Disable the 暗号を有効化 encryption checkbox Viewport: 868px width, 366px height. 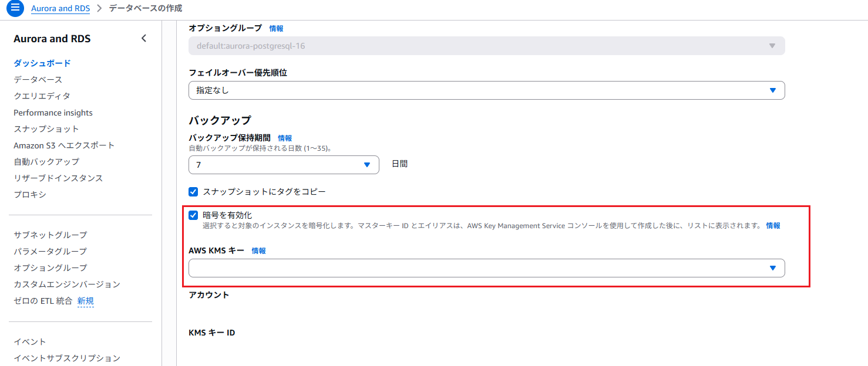click(x=193, y=215)
